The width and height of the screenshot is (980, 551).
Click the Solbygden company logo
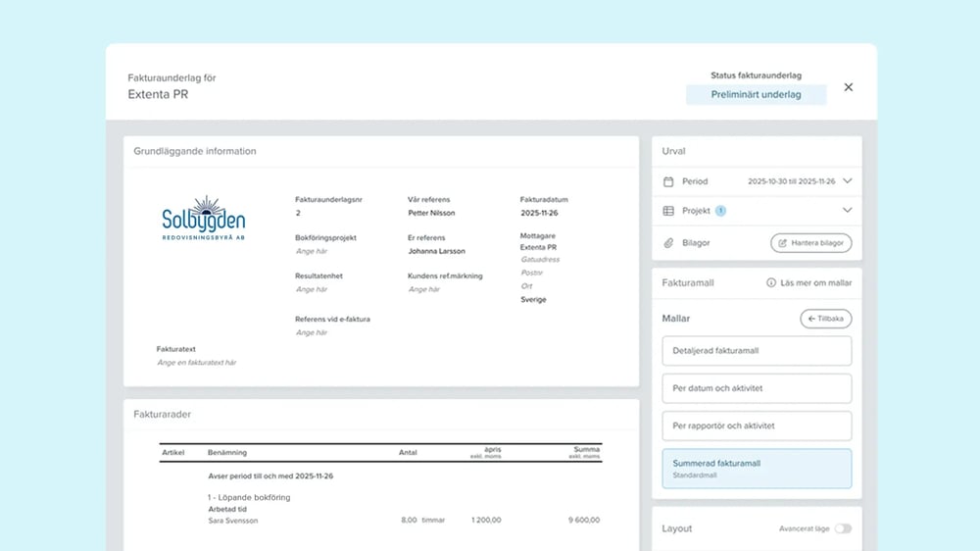click(204, 219)
